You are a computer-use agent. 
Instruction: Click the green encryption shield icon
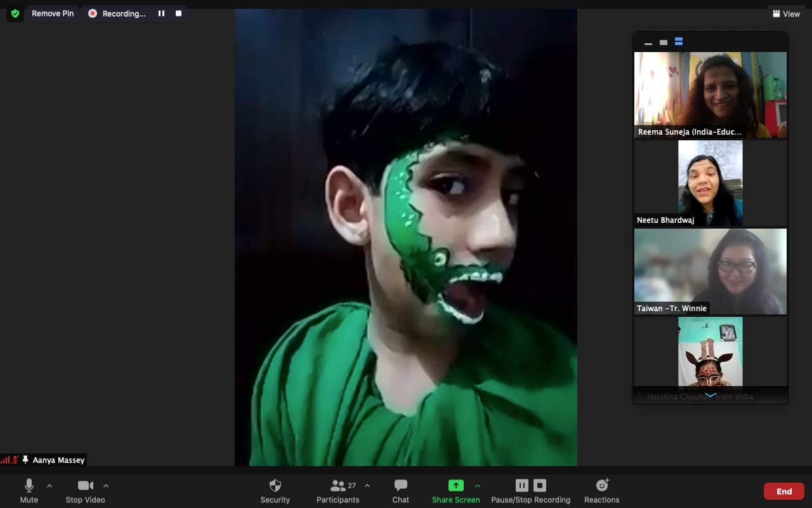pyautogui.click(x=15, y=13)
